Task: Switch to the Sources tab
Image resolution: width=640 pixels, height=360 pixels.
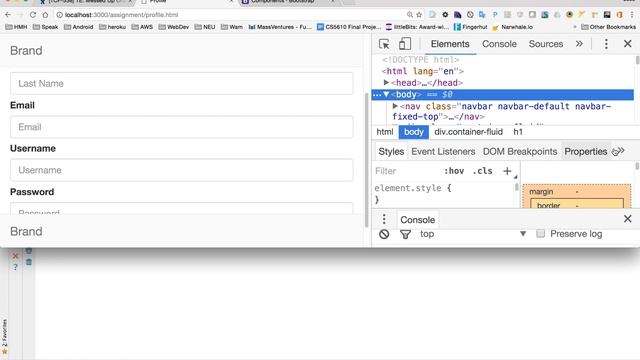Action: 546,44
